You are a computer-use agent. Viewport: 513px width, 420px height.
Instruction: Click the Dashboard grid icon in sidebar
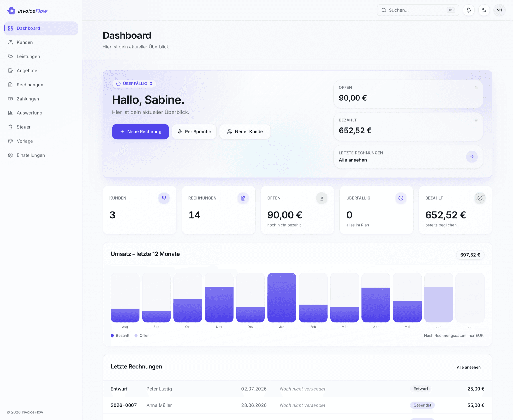(x=10, y=28)
